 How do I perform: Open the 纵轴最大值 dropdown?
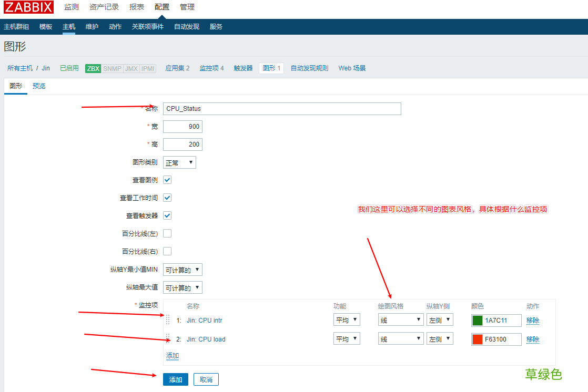click(x=183, y=287)
